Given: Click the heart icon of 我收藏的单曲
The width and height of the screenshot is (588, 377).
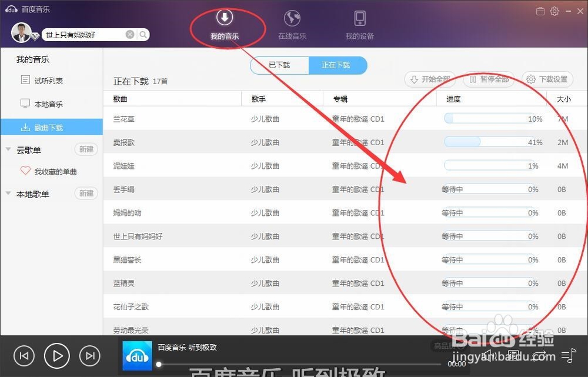Looking at the screenshot, I should [25, 171].
